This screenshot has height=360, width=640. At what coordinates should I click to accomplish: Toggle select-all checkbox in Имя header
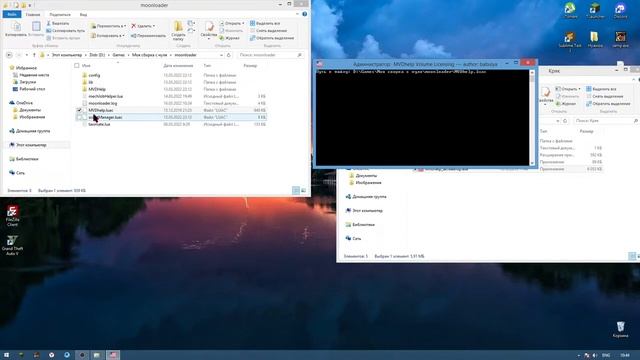click(x=77, y=65)
